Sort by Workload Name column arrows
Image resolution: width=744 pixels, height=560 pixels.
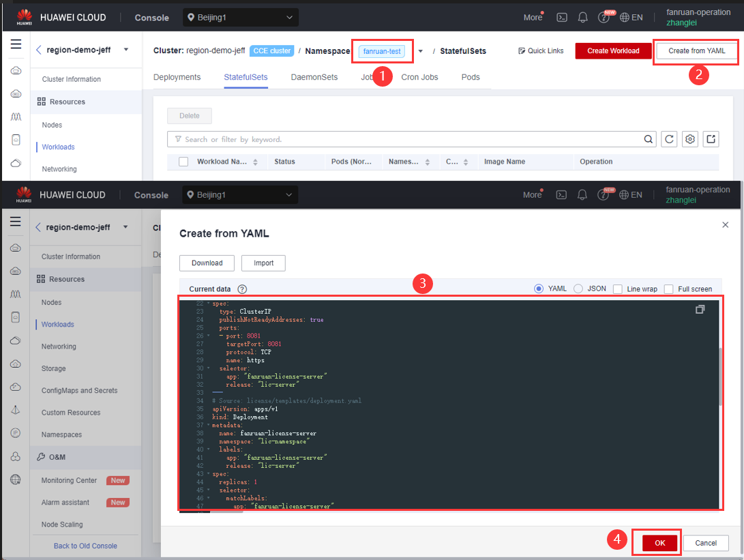click(x=255, y=162)
